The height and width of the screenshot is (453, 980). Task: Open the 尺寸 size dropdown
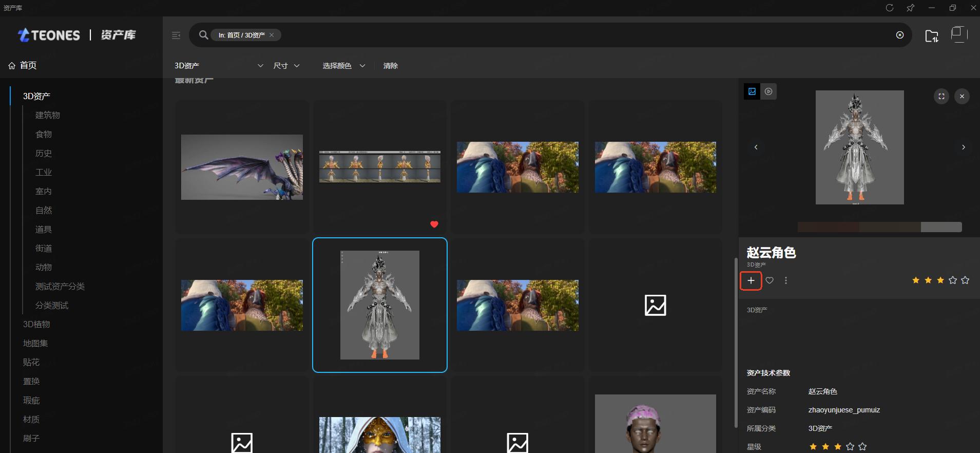[286, 66]
